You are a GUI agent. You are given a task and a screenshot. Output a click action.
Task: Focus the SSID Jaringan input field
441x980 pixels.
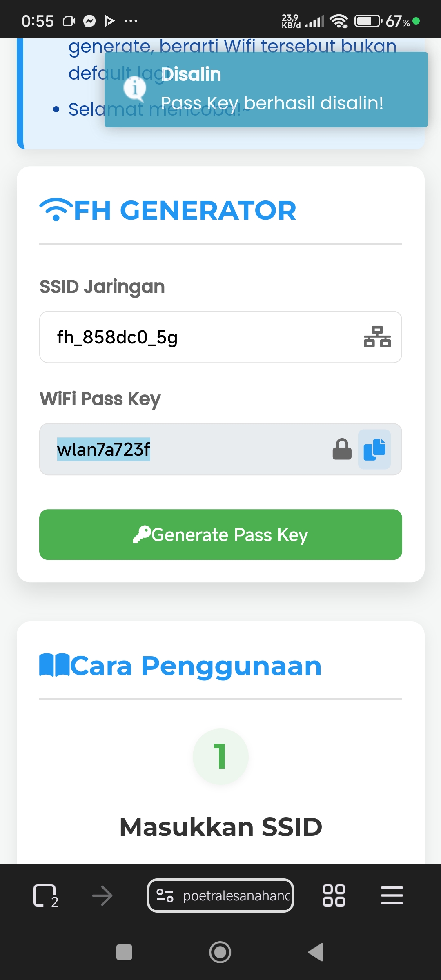click(x=196, y=337)
